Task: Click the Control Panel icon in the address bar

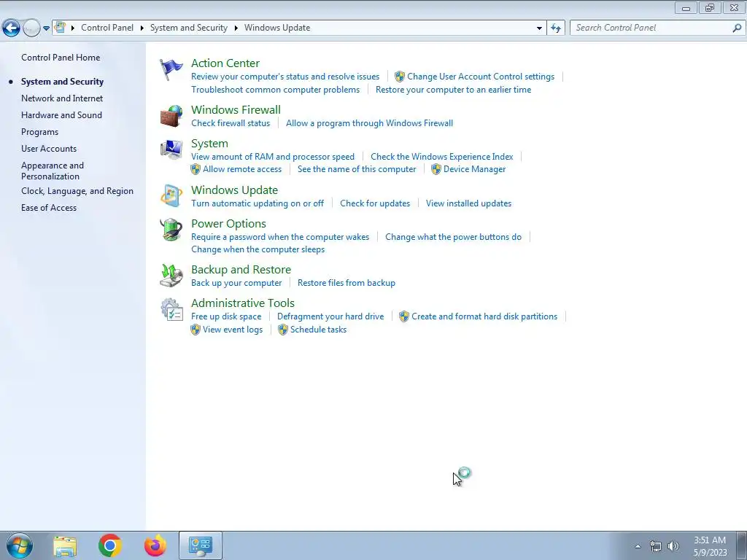Action: [x=60, y=28]
